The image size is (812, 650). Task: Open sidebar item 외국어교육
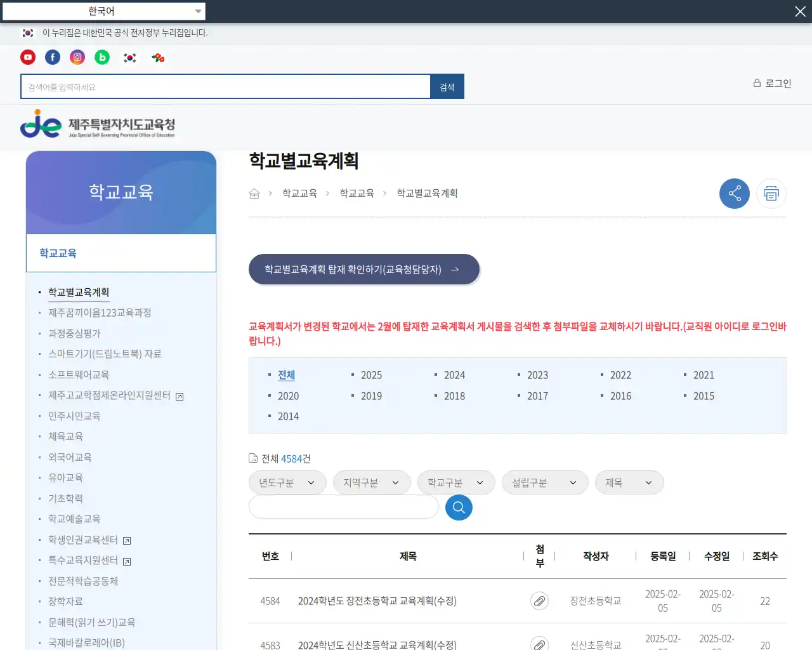pos(70,457)
